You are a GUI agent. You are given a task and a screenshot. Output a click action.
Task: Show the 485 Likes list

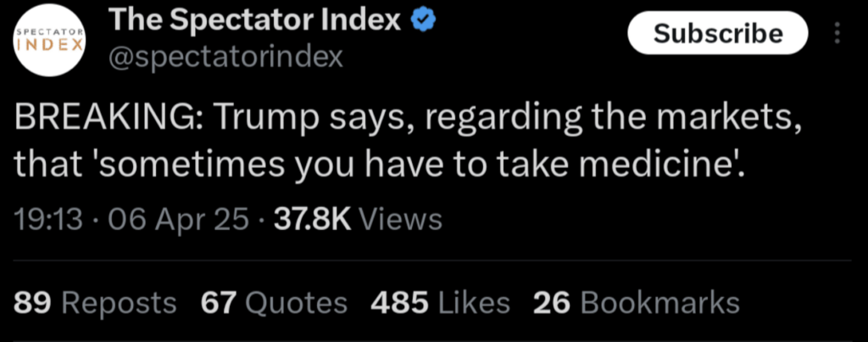(x=441, y=303)
